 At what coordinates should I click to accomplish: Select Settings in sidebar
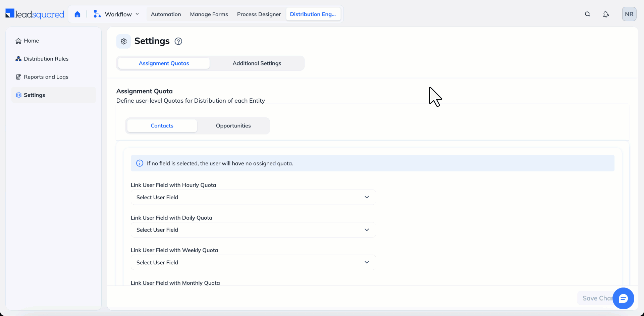tap(54, 95)
